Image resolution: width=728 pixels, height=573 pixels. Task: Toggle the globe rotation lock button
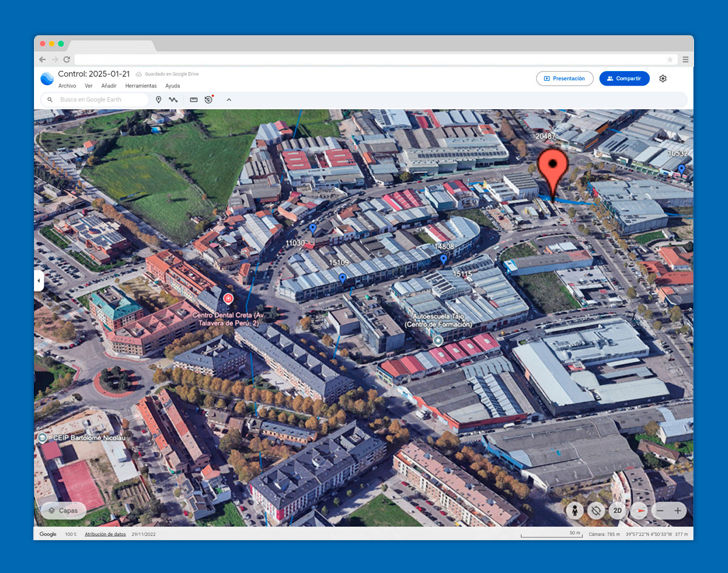(x=596, y=510)
